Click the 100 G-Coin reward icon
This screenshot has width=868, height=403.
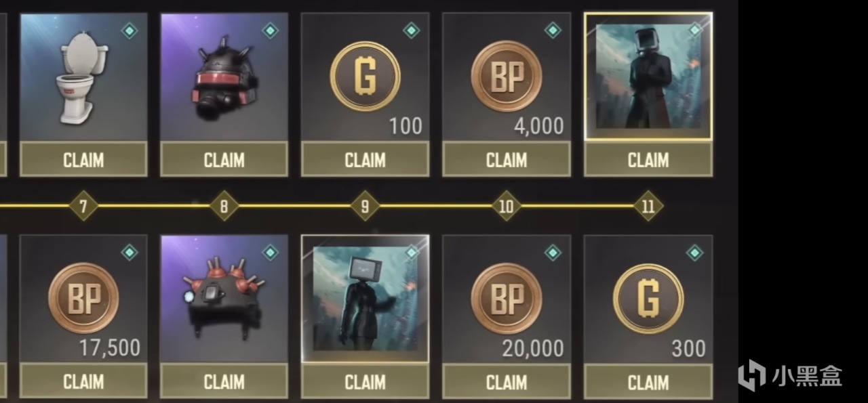[x=365, y=77]
